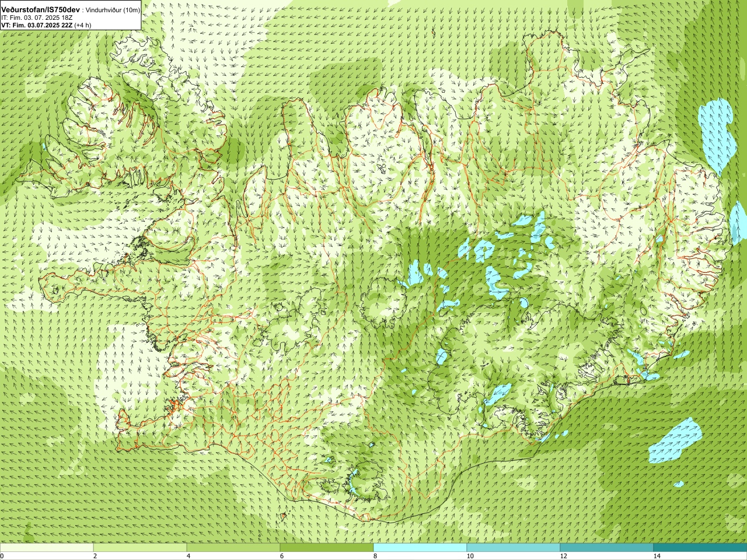The height and width of the screenshot is (560, 747).
Task: Pick the 12–14 teal legend band
Action: [607, 548]
